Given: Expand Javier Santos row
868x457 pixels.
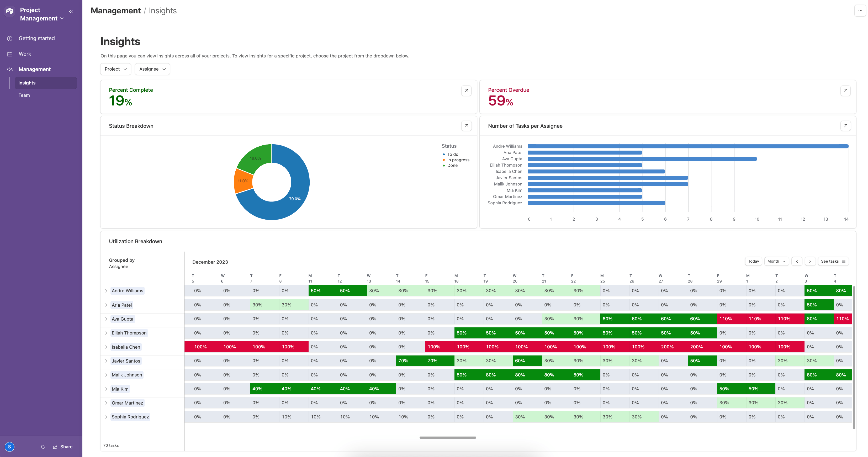Looking at the screenshot, I should (x=106, y=361).
